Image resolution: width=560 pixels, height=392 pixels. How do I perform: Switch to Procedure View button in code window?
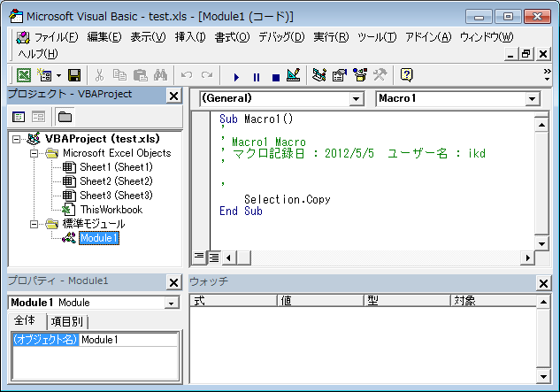click(x=199, y=257)
